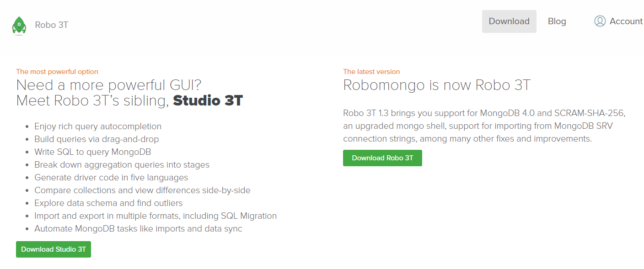
Task: Select 'Build queries via drag-and-drop' bullet
Action: [97, 139]
